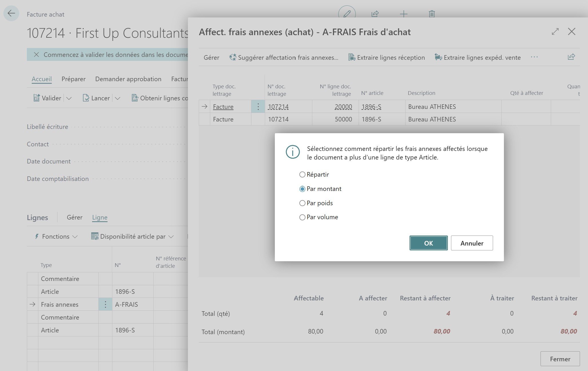Click the pencil edit icon
The width and height of the screenshot is (588, 371).
[347, 13]
